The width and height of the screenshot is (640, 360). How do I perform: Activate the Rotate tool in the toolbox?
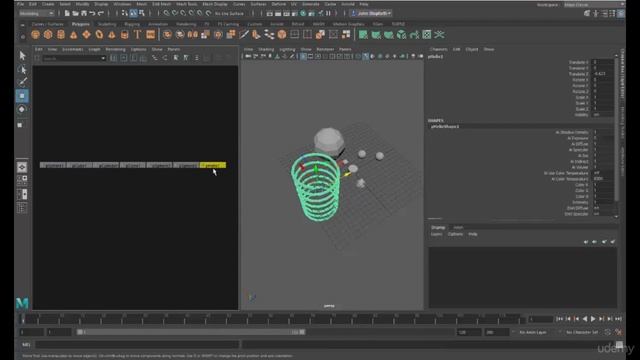tap(22, 109)
